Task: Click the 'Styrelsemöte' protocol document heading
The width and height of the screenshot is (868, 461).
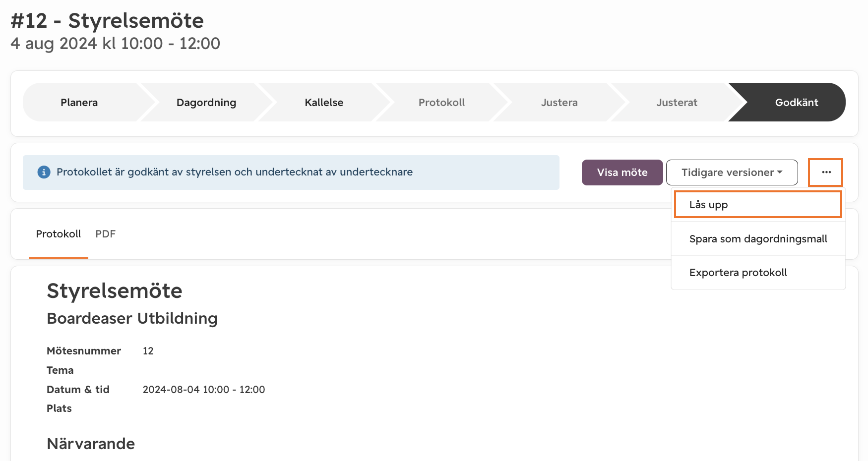Action: 115,291
